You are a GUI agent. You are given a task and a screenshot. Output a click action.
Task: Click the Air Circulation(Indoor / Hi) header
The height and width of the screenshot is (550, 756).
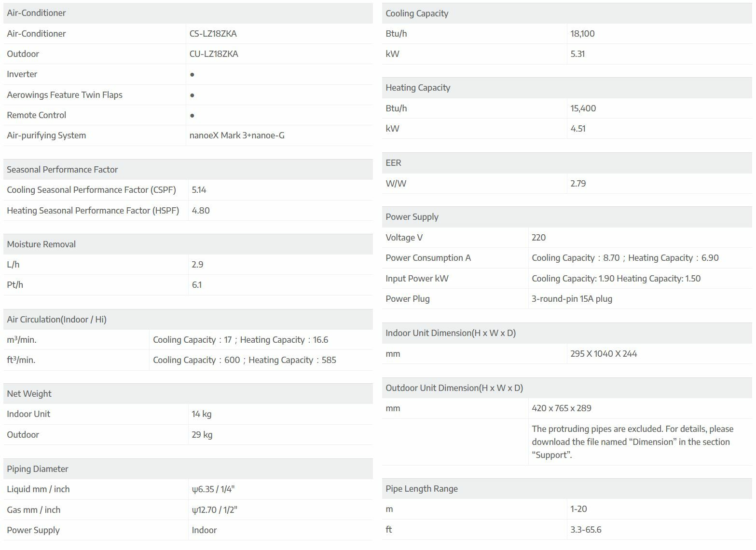click(x=57, y=320)
